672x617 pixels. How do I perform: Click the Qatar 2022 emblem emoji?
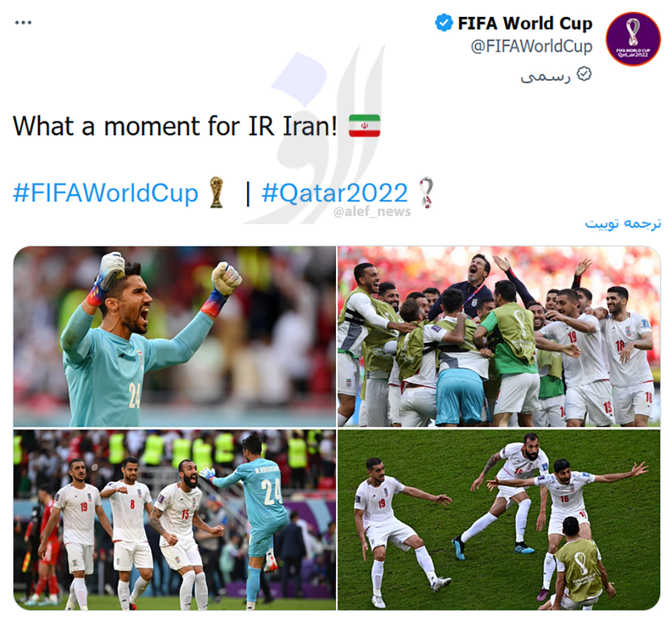click(426, 192)
